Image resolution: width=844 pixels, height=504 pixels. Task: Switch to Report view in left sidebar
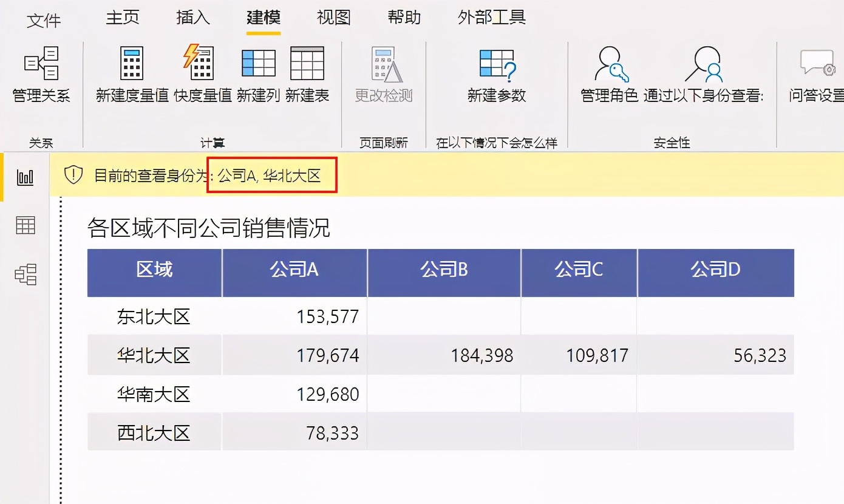tap(26, 177)
